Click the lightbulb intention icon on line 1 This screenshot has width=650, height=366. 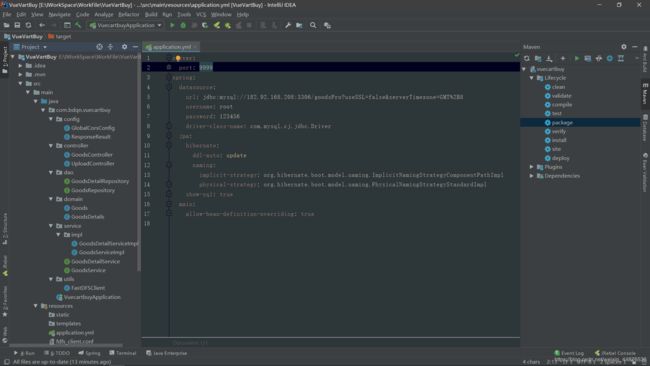tap(178, 58)
